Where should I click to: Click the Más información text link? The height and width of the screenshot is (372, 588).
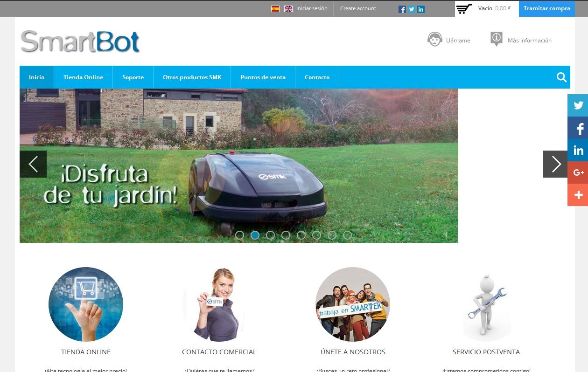click(530, 41)
